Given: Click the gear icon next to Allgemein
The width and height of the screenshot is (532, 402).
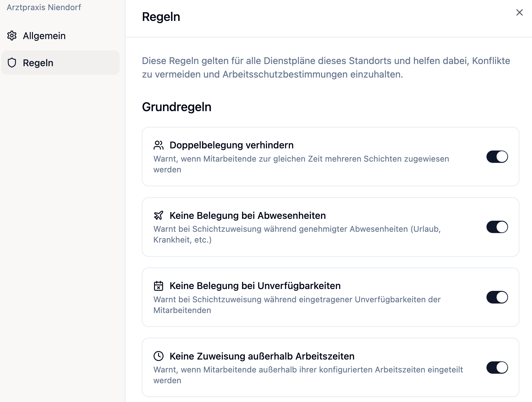Looking at the screenshot, I should (12, 36).
